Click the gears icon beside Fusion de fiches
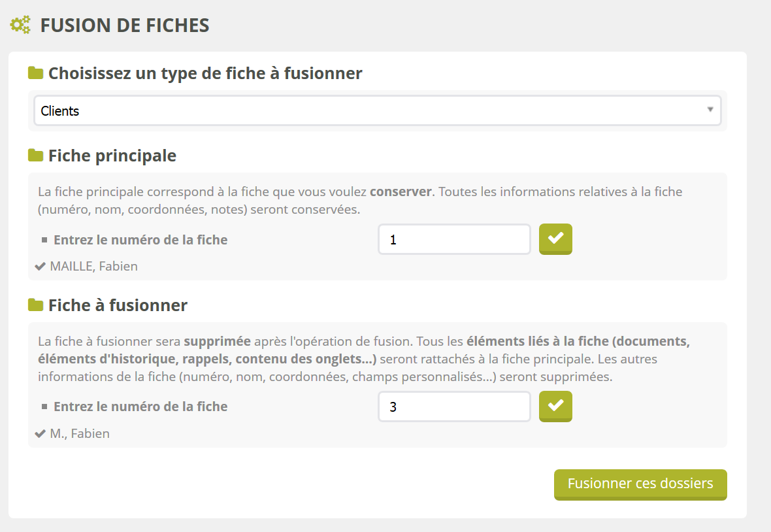This screenshot has height=532, width=771. coord(20,25)
